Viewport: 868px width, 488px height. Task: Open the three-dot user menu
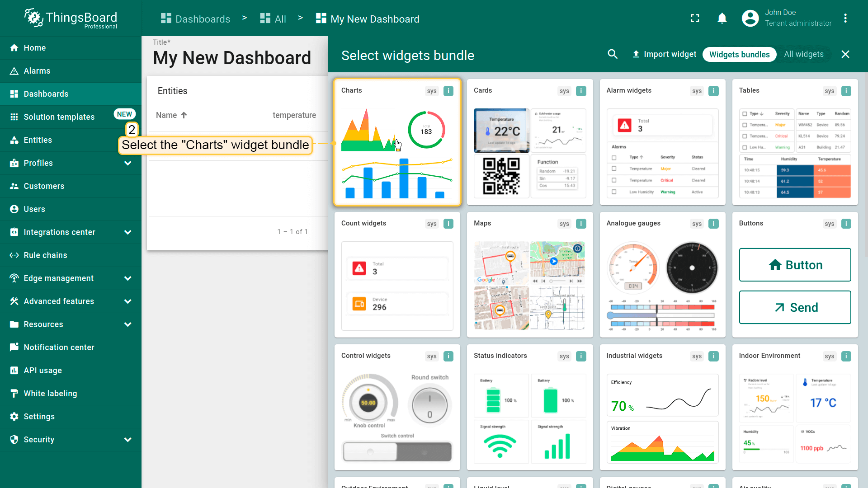[845, 19]
